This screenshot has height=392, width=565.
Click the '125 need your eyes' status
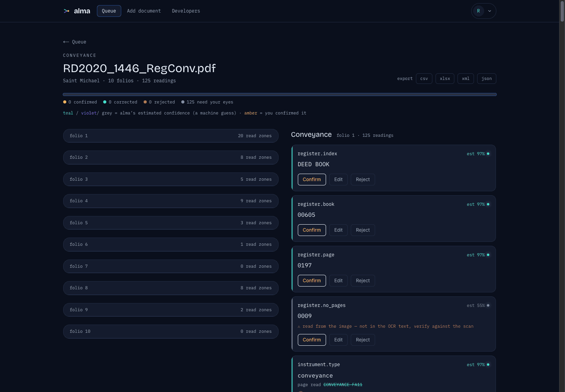[x=207, y=102]
